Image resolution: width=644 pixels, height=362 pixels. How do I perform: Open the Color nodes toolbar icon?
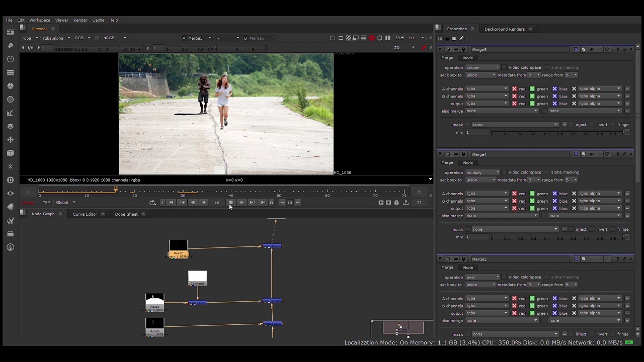pyautogui.click(x=10, y=86)
